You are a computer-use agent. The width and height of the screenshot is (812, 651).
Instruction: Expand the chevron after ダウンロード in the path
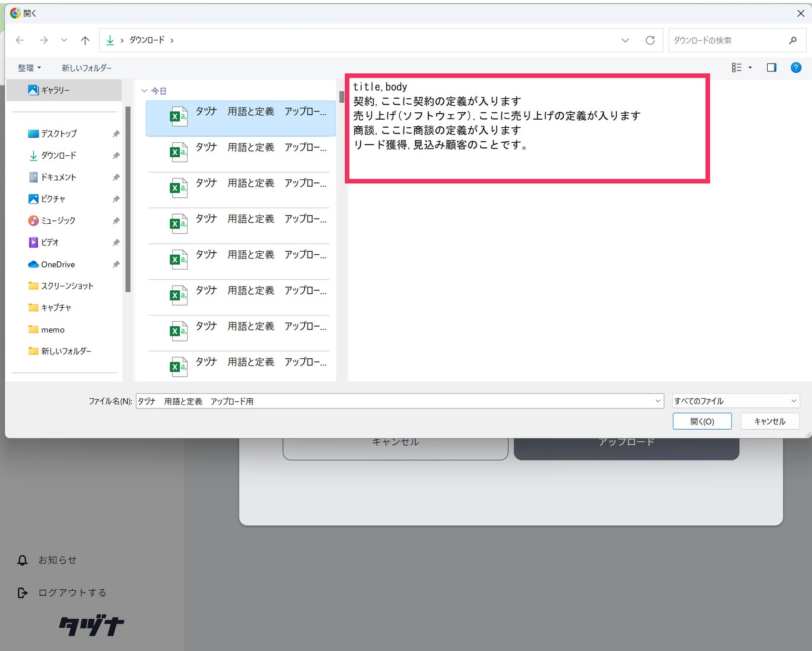pyautogui.click(x=172, y=41)
